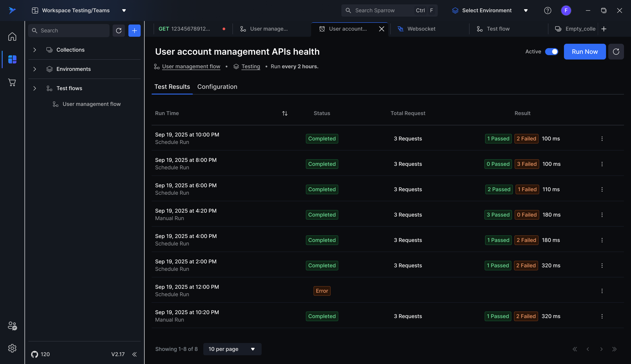Open settings gear in sidebar
This screenshot has width=631, height=364.
(12, 348)
